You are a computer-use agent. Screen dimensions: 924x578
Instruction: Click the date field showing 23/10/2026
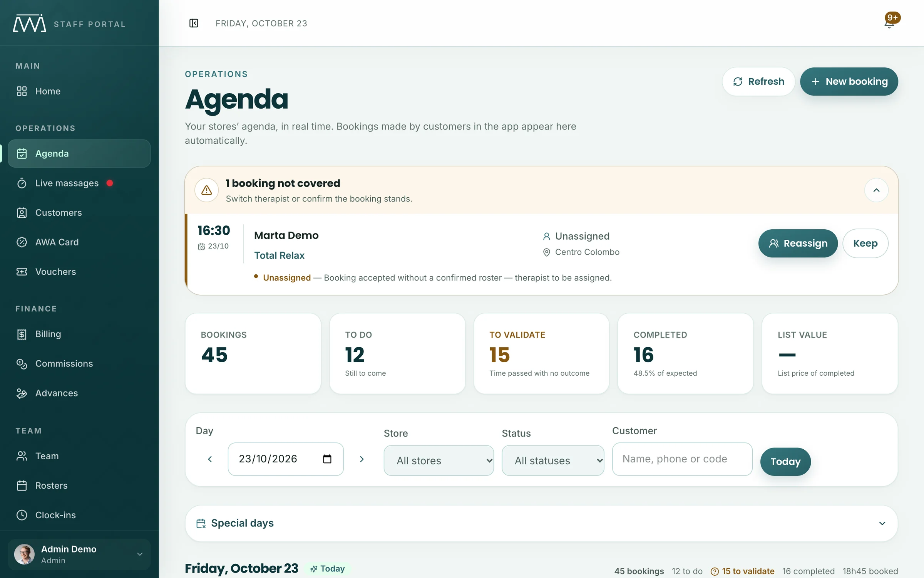pyautogui.click(x=286, y=459)
